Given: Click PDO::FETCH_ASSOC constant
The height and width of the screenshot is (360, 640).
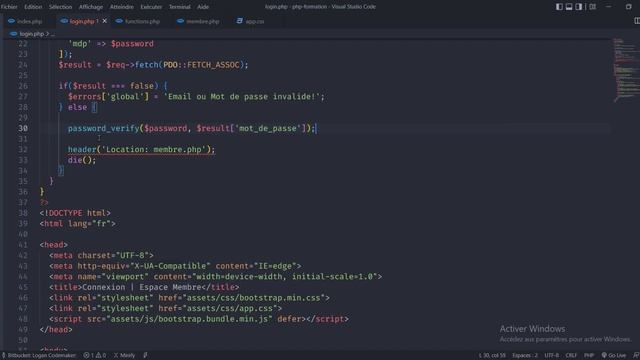Looking at the screenshot, I should 201,65.
